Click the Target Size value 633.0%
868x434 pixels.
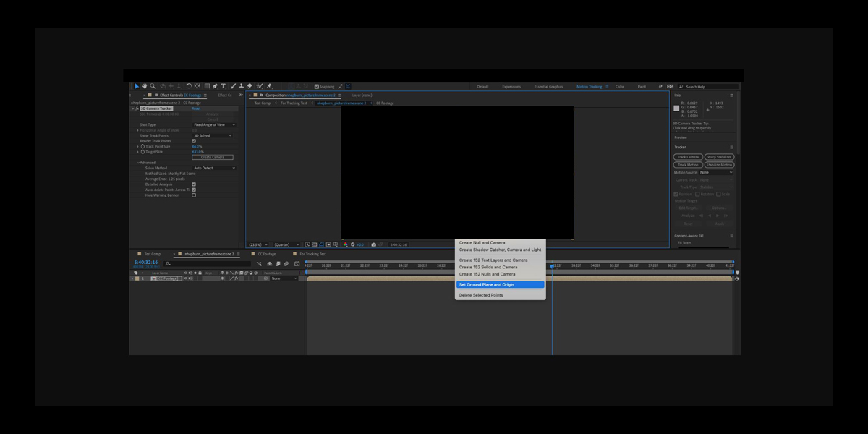coord(198,152)
